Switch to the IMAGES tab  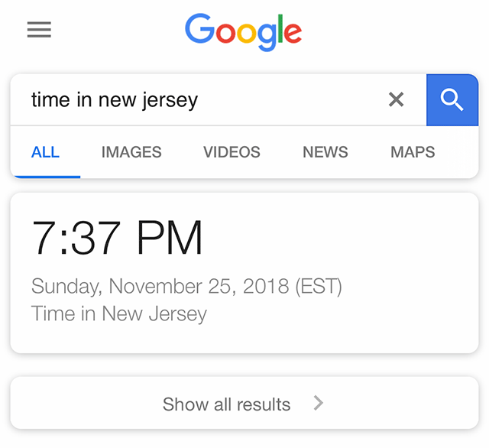click(x=131, y=152)
